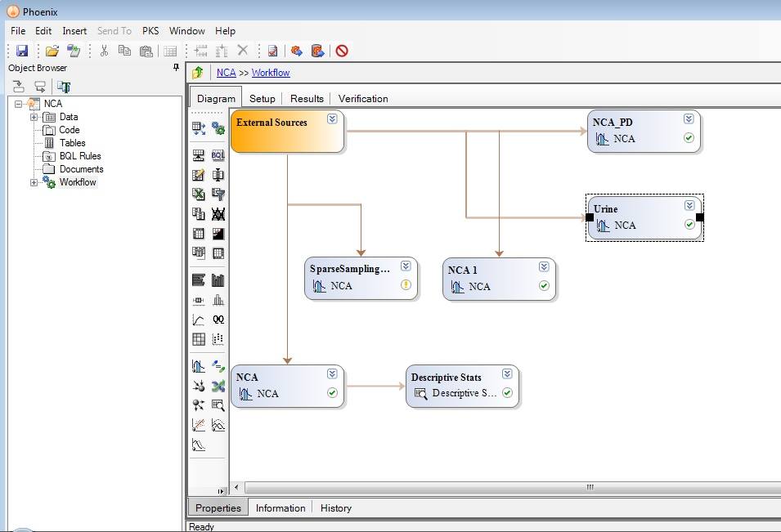Expand the Data folder in tree

coord(34,118)
